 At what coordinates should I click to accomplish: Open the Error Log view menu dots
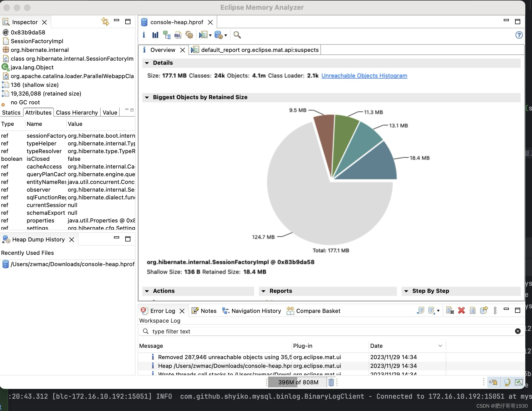495,311
